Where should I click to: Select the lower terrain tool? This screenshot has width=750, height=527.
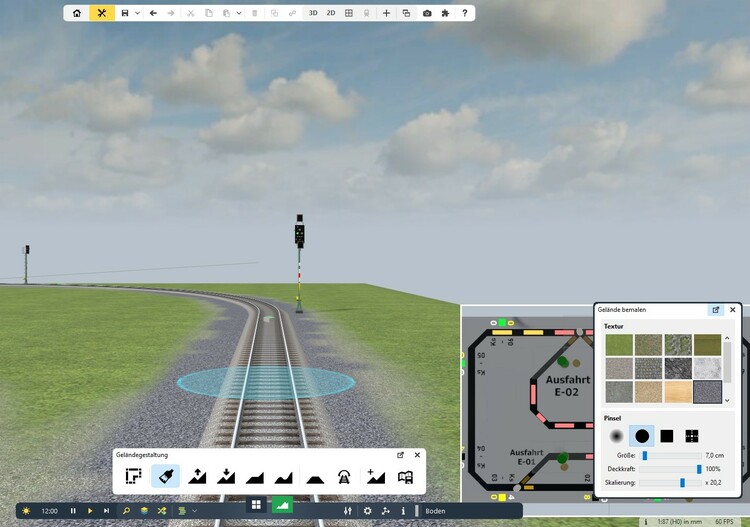coord(226,476)
